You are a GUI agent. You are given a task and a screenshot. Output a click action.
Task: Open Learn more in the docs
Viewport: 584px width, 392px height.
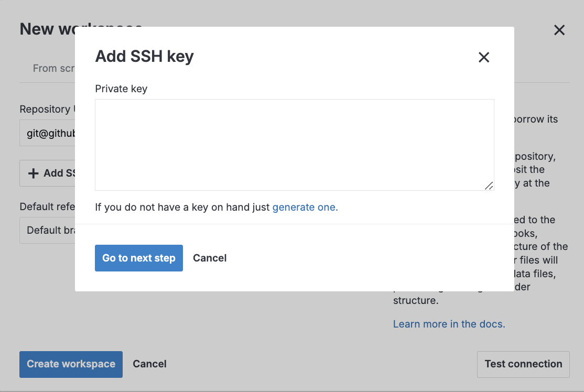pos(449,324)
